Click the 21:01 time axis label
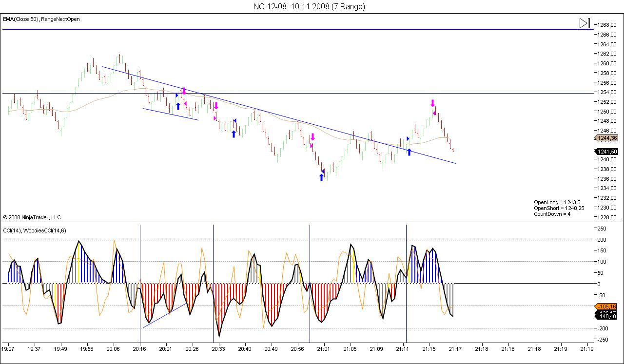The image size is (624, 364). pos(324,349)
